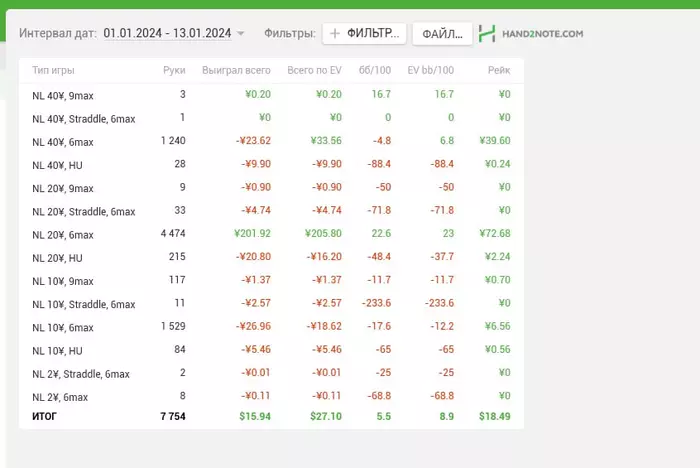Click hands count 4 474
This screenshot has height=468, width=700.
pyautogui.click(x=173, y=233)
